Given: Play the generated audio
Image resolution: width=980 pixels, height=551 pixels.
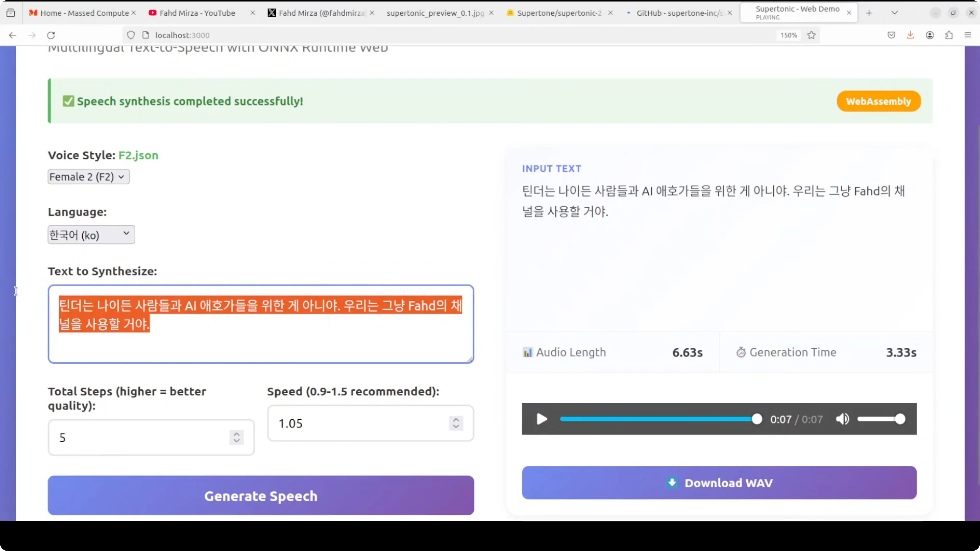Looking at the screenshot, I should click(541, 419).
